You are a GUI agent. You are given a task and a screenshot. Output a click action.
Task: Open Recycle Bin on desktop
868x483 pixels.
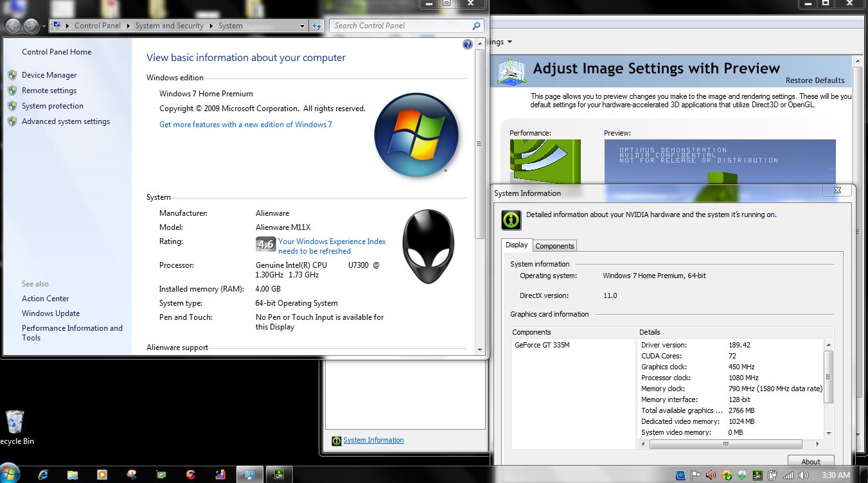point(15,428)
